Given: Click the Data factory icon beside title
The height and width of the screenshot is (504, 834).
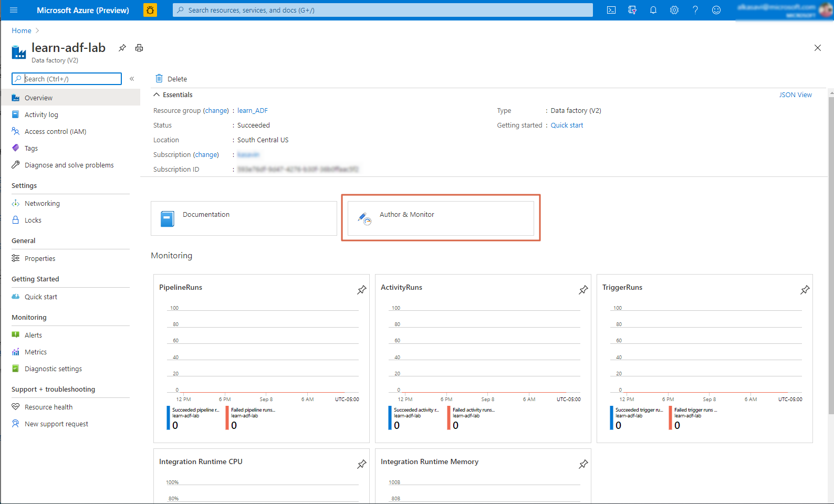Looking at the screenshot, I should 19,52.
